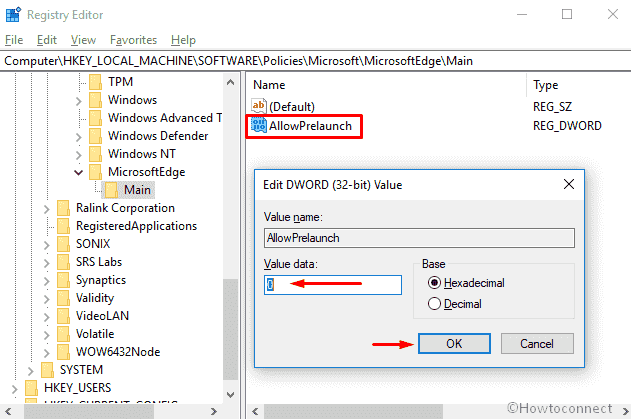
Task: Click the Registry Editor app icon
Action: (x=13, y=14)
